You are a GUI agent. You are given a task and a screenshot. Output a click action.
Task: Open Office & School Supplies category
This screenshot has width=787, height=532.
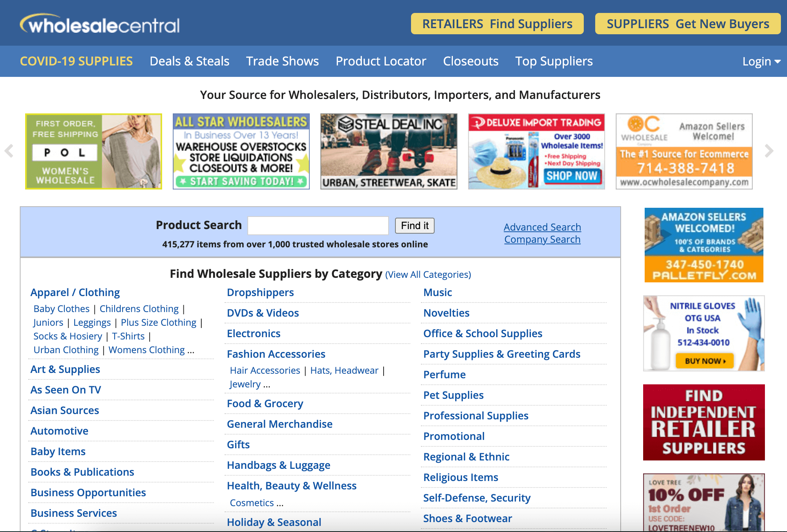483,333
